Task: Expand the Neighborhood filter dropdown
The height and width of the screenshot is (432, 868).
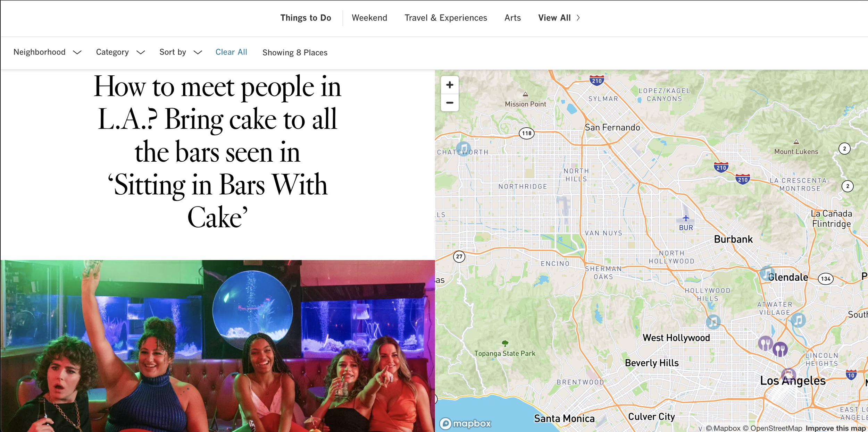Action: click(x=47, y=52)
